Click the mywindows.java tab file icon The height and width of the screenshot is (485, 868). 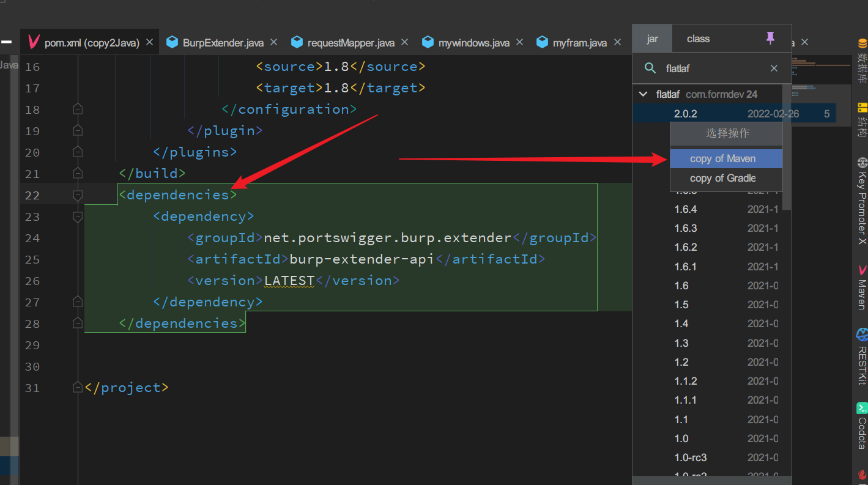pos(428,42)
